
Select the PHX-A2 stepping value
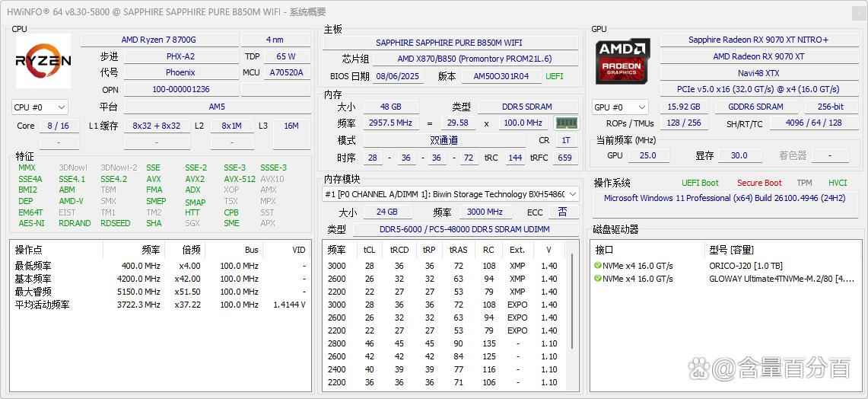pos(181,56)
